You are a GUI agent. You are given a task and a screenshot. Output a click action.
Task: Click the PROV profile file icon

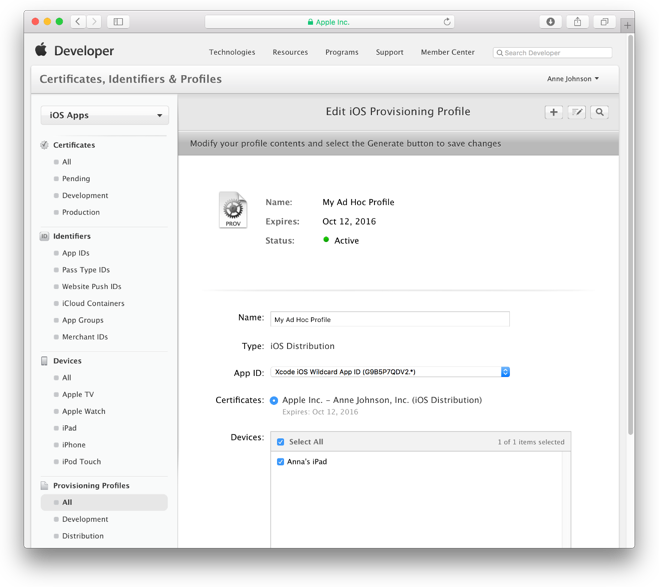[x=233, y=210]
